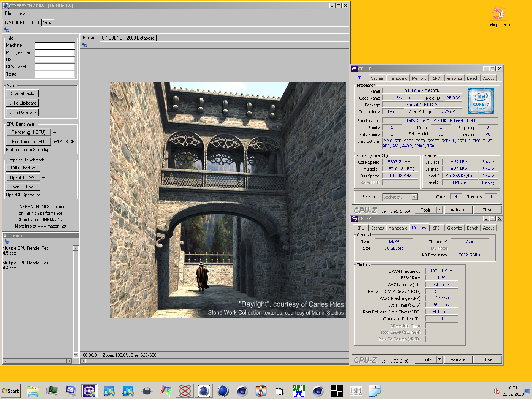This screenshot has width=532, height=399.
Task: Select the CINEBENCH 2003 Database tab
Action: pyautogui.click(x=128, y=38)
